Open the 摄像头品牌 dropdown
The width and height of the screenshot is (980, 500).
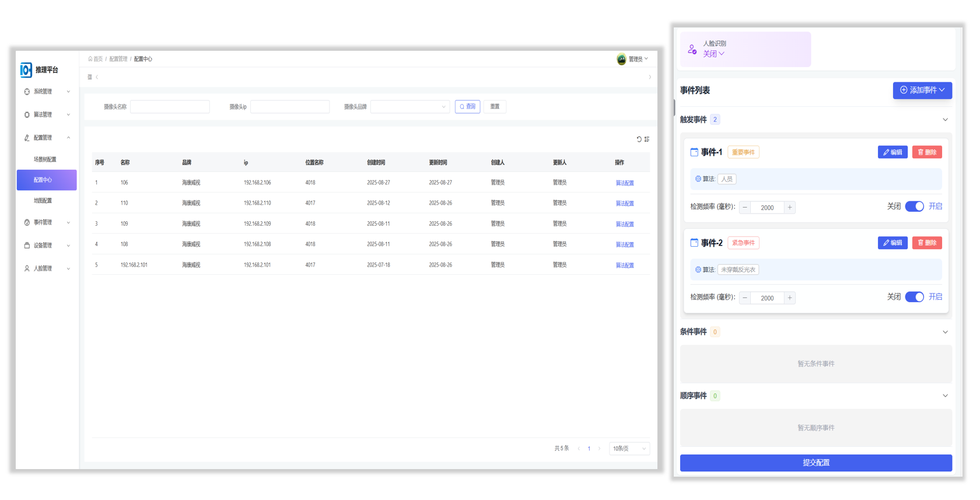click(409, 107)
